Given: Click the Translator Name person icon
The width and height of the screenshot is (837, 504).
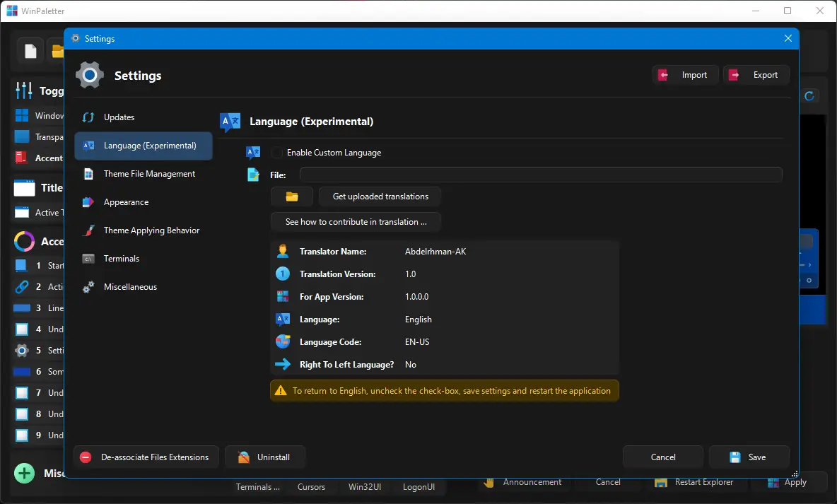Looking at the screenshot, I should [283, 251].
